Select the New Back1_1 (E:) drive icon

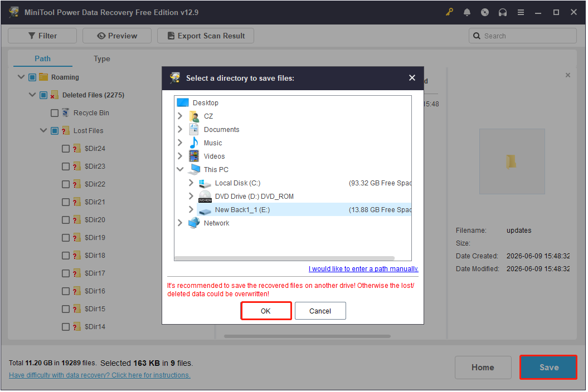point(205,211)
